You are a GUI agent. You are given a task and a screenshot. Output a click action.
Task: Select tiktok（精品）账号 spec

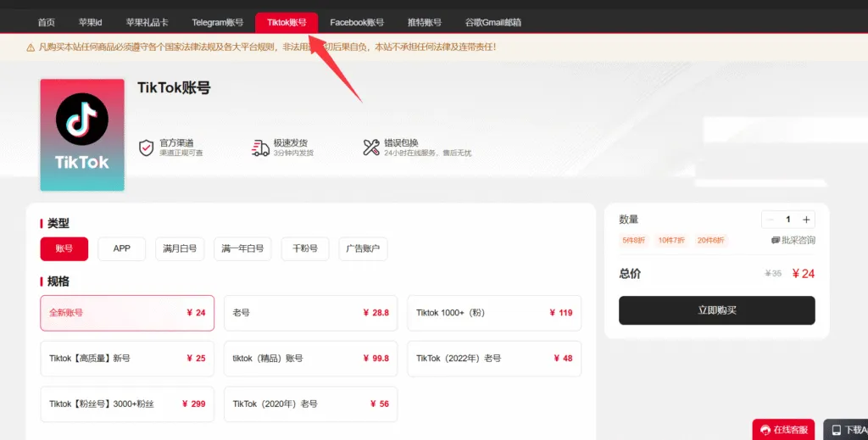[x=310, y=359]
